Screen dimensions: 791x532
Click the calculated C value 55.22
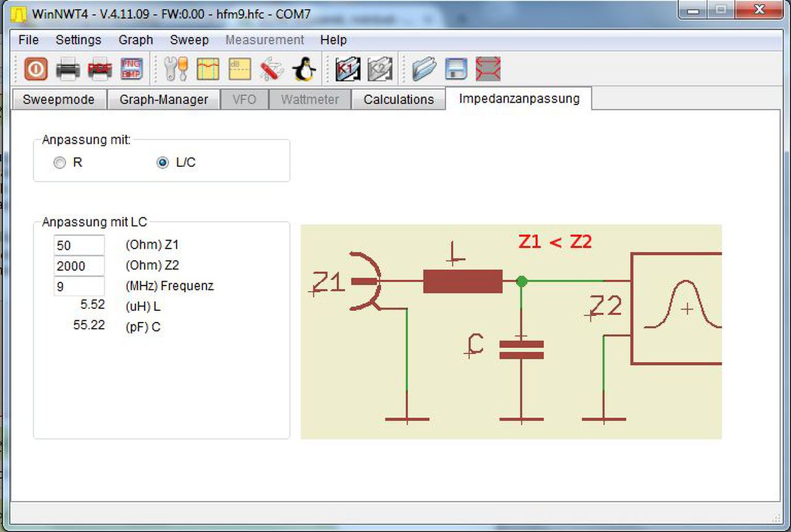89,325
